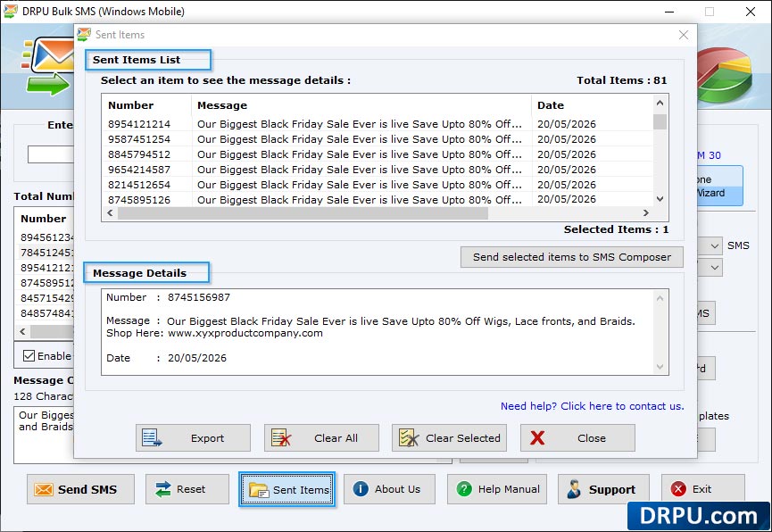
Task: Click the vertical scrollbar thumb in sent list
Action: point(660,121)
